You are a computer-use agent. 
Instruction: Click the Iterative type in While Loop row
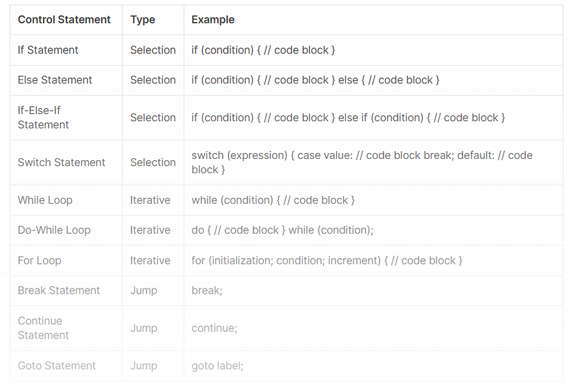tap(150, 200)
